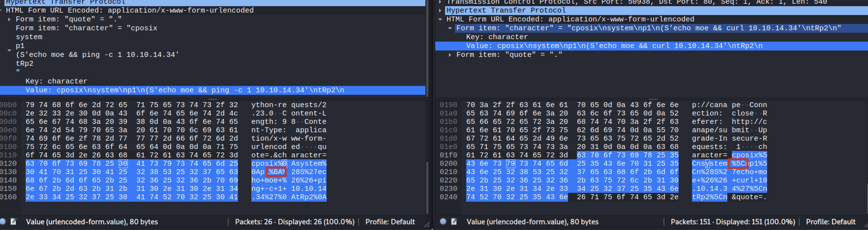Image resolution: width=868 pixels, height=230 pixels.
Task: Collapse Form item "character" in right window
Action: click(x=450, y=28)
